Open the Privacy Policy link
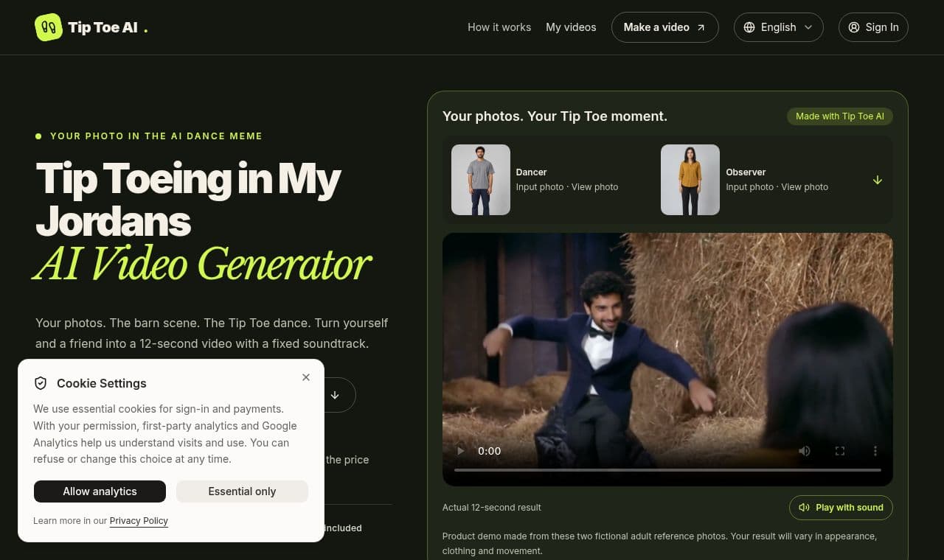The height and width of the screenshot is (560, 944). point(139,520)
